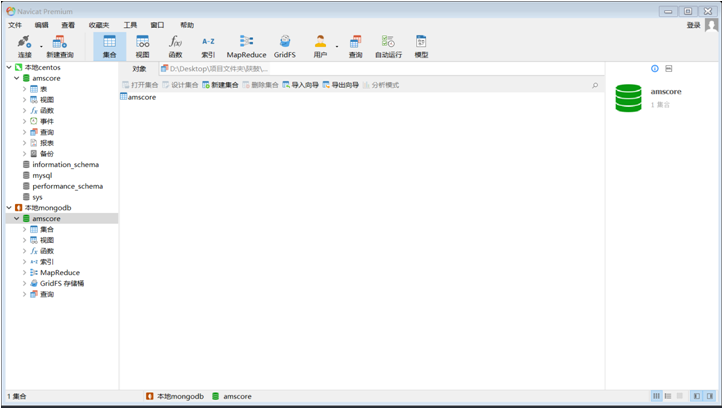722x408 pixels.
Task: Click 导出向导 button
Action: [341, 85]
